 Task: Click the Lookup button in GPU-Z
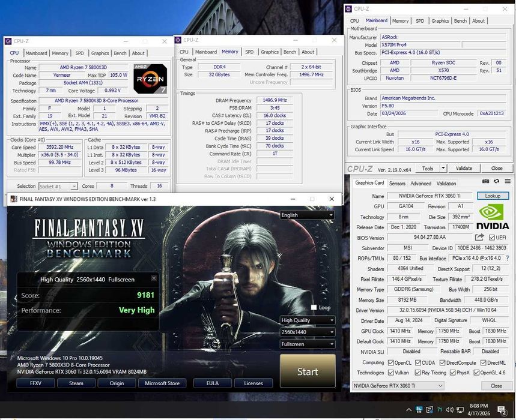pos(493,196)
